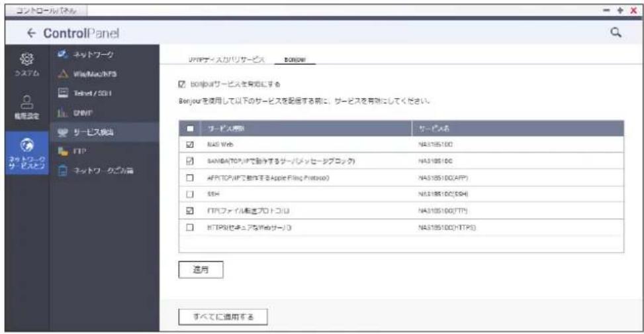The height and width of the screenshot is (334, 644).
Task: Click the back arrow beside ControlPanel
Action: coord(32,33)
